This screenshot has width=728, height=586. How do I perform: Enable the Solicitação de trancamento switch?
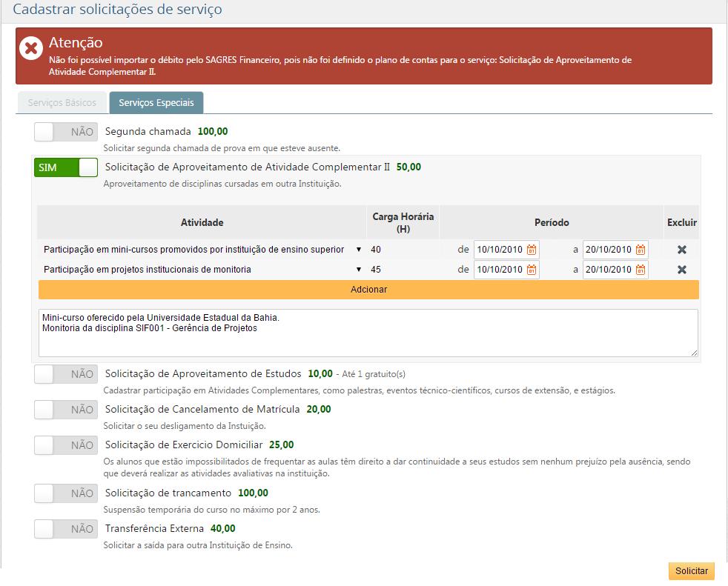[64, 493]
